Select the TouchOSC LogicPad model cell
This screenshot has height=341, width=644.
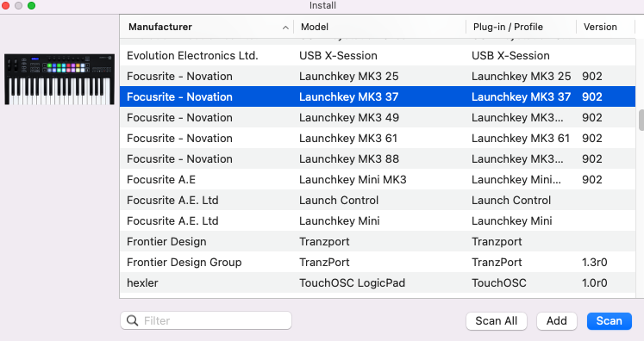352,282
